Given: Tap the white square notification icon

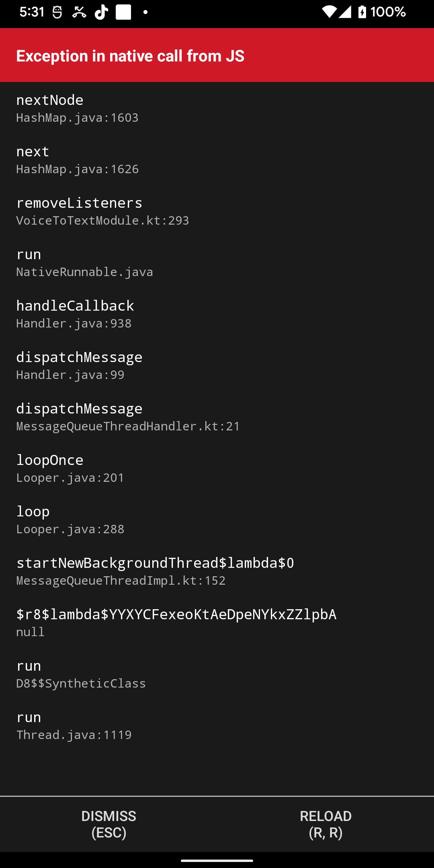Looking at the screenshot, I should [123, 12].
